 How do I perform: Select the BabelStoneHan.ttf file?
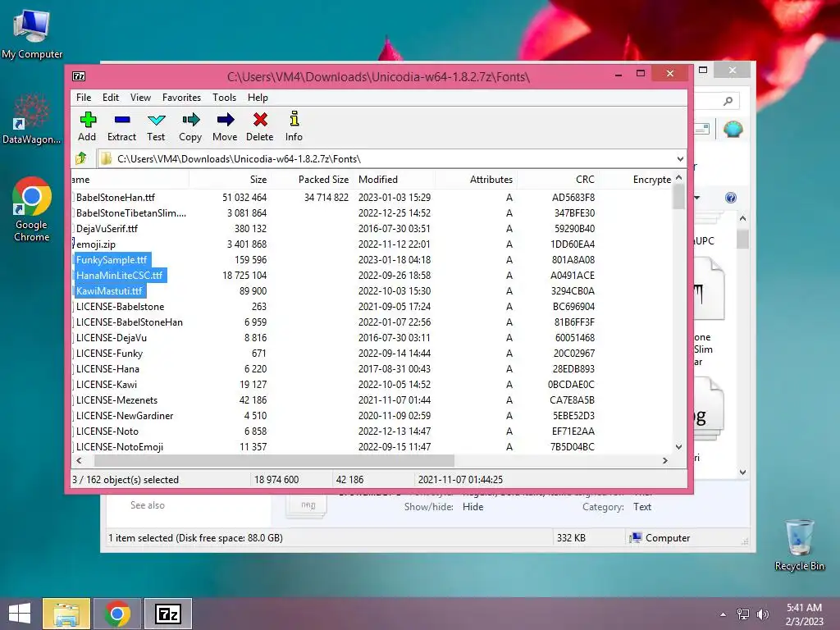coord(115,198)
